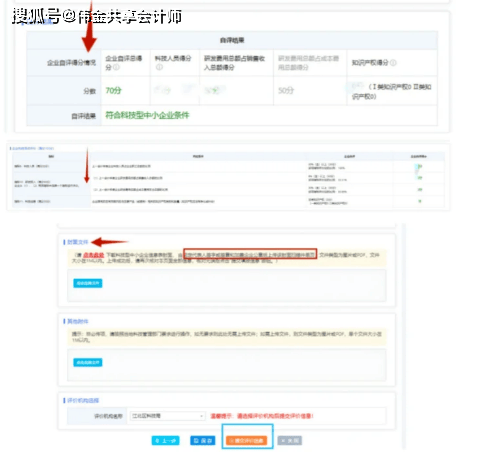Click the 其他附件 section heading
The width and height of the screenshot is (478, 452).
(x=78, y=321)
